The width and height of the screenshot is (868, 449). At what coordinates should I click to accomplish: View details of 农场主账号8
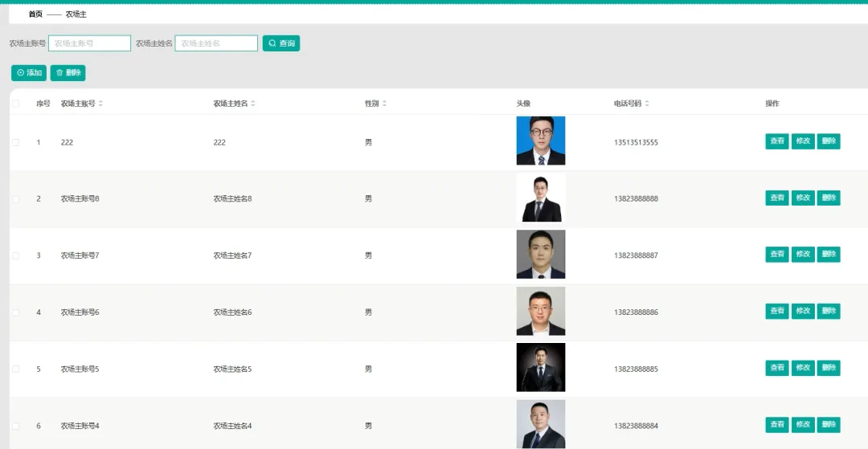coord(777,198)
